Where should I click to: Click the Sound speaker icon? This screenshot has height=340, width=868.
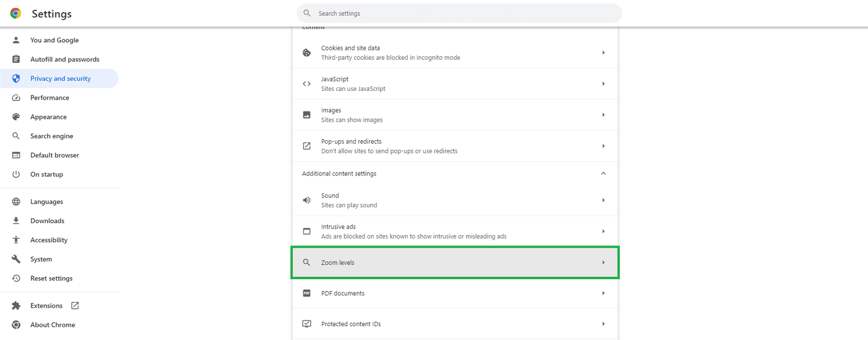[x=306, y=199]
